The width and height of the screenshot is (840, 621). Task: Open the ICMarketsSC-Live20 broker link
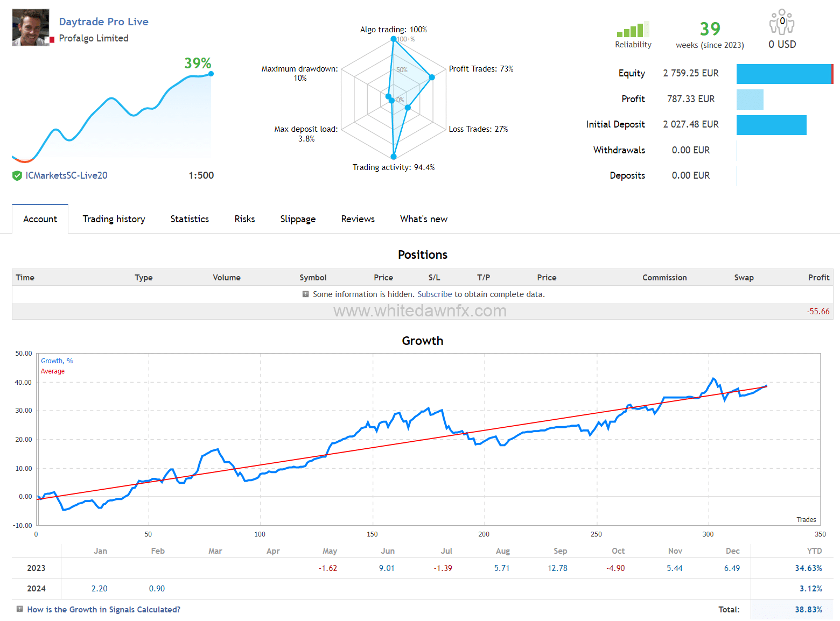(x=66, y=175)
